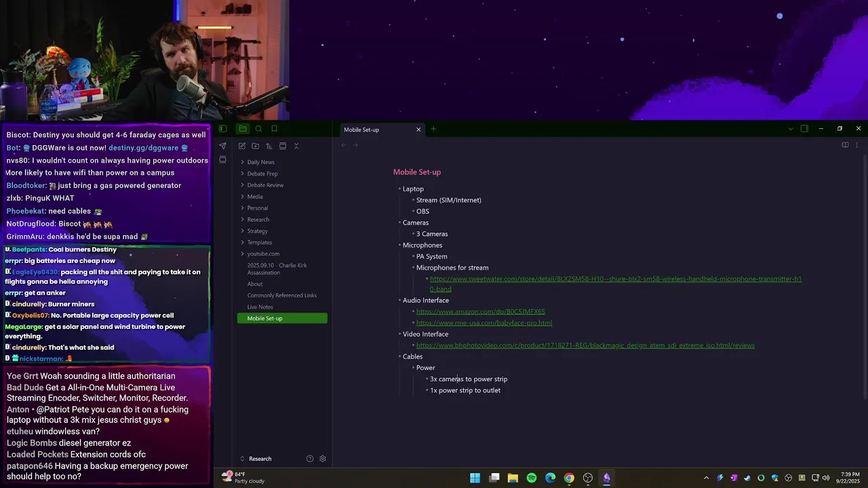Open Obsidian settings gear

coord(323,459)
